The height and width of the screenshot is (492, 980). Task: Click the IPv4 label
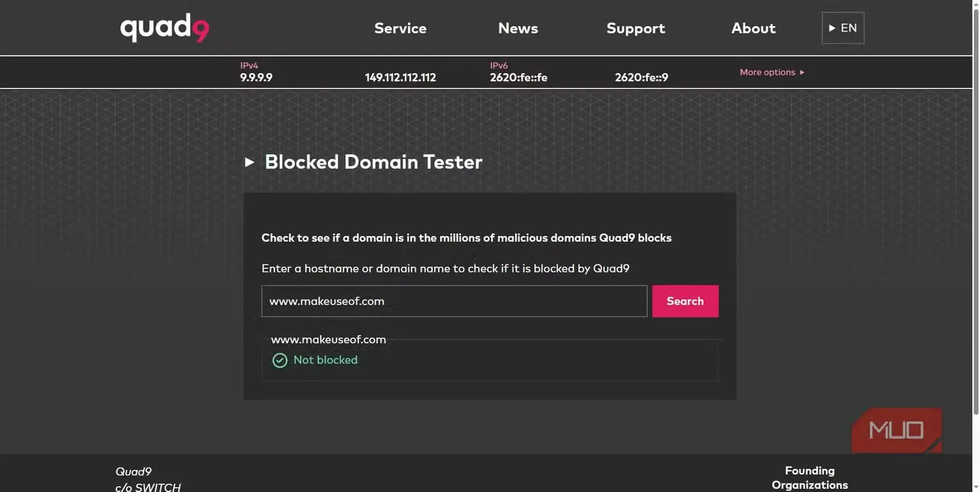pyautogui.click(x=249, y=66)
